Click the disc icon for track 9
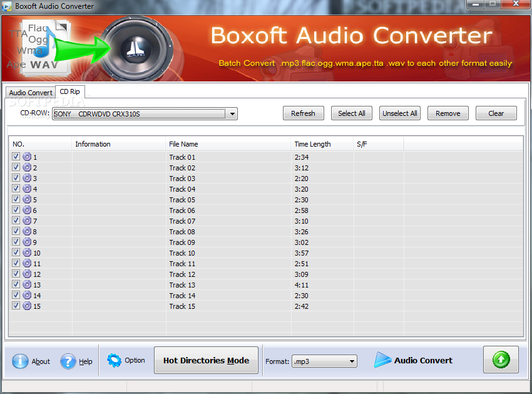 pyautogui.click(x=27, y=242)
